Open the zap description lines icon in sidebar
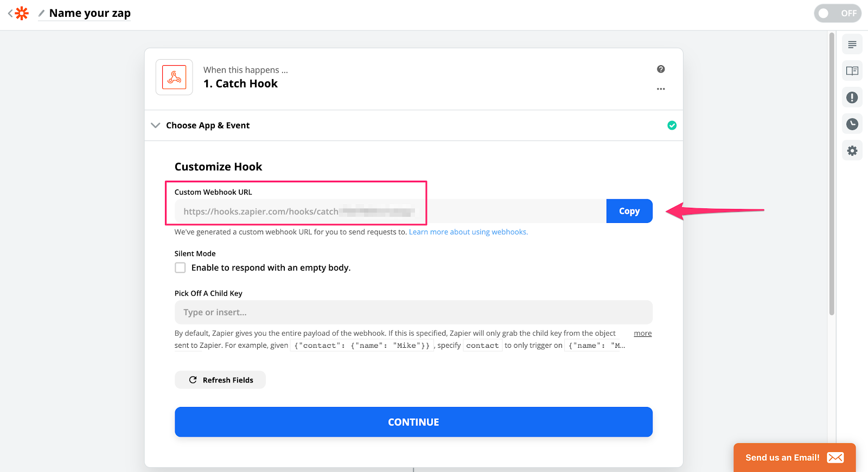The image size is (868, 472). [x=852, y=44]
